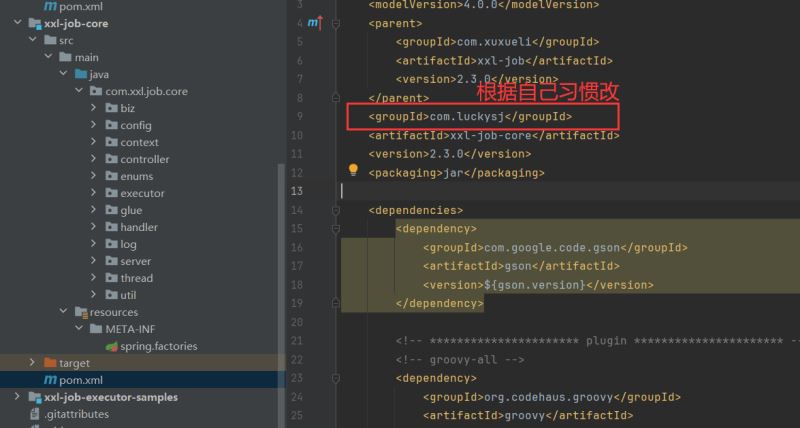Toggle fold at groovy dependency tag
The image size is (800, 428).
point(336,378)
